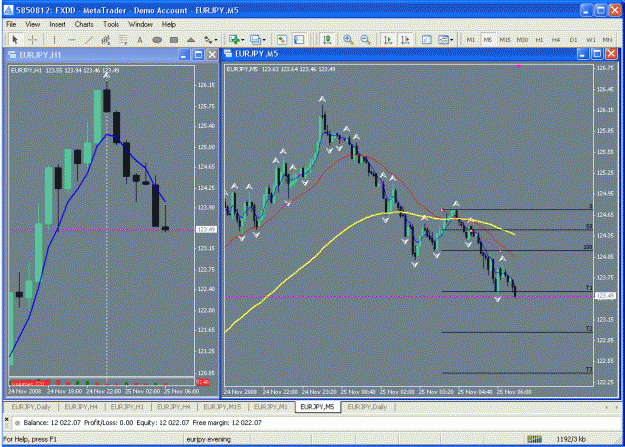Switch timeframe to M1

pos(471,40)
